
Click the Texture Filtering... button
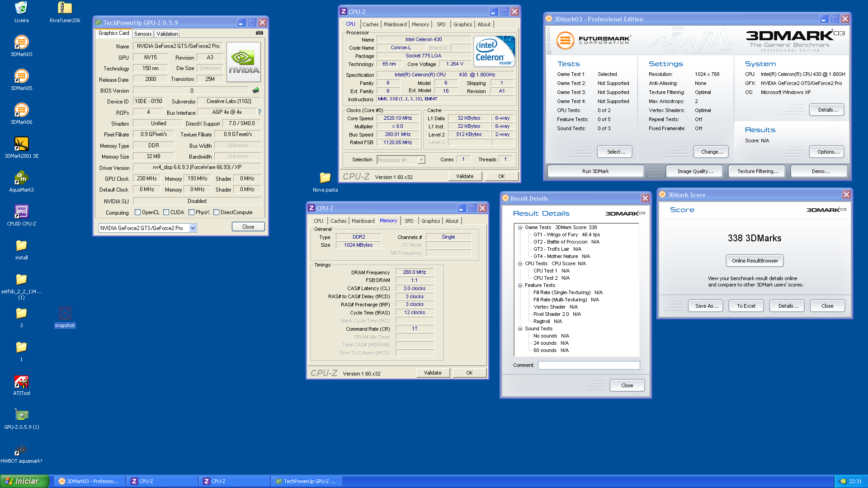click(x=758, y=171)
